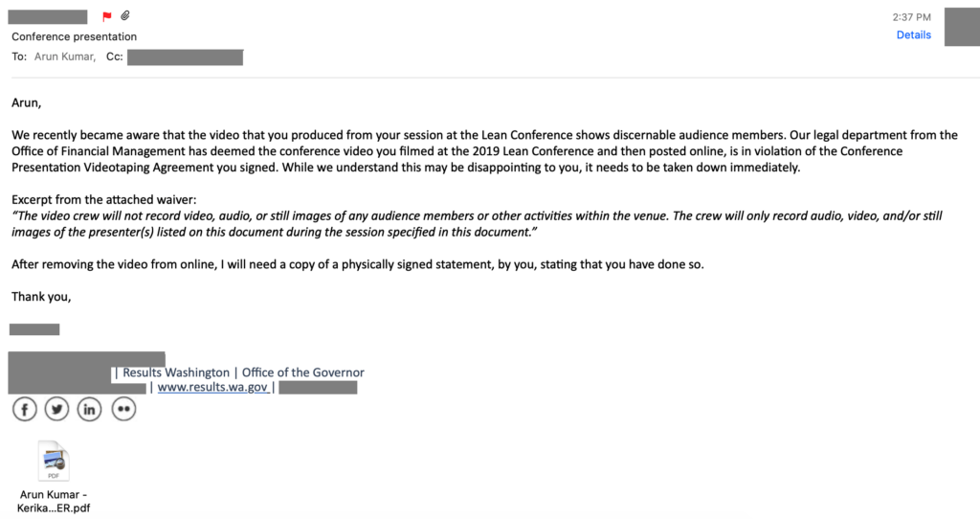Image resolution: width=980 pixels, height=519 pixels.
Task: Click the 2:37 PM timestamp
Action: (911, 17)
